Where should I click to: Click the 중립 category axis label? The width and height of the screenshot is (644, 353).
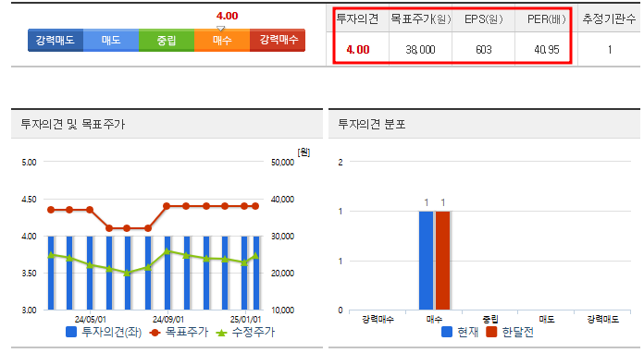[x=490, y=319]
